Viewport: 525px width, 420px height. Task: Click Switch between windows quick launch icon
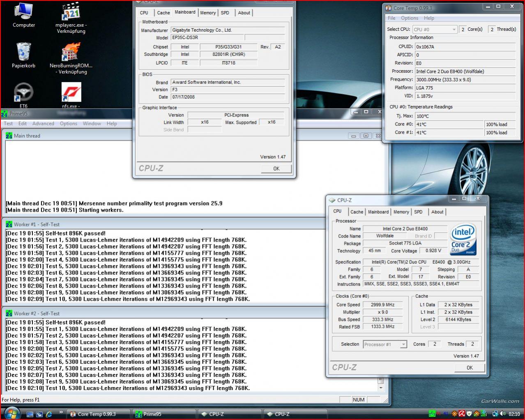(39, 414)
